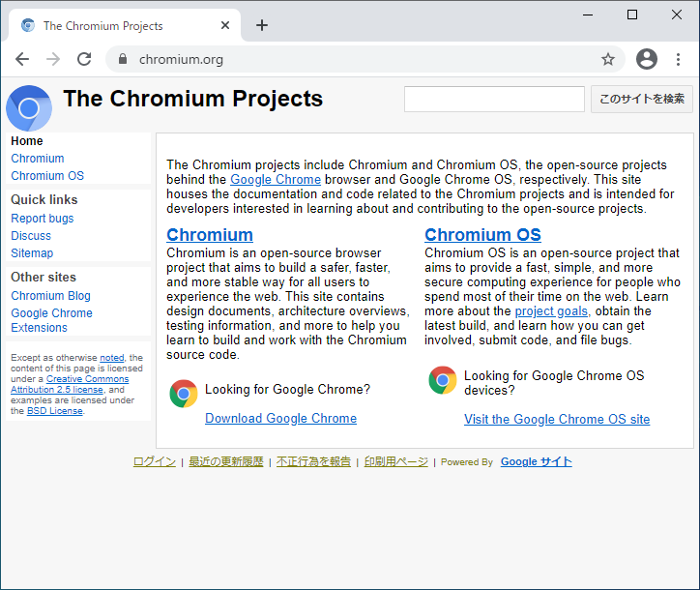Click The Chromium Projects page title

(192, 99)
